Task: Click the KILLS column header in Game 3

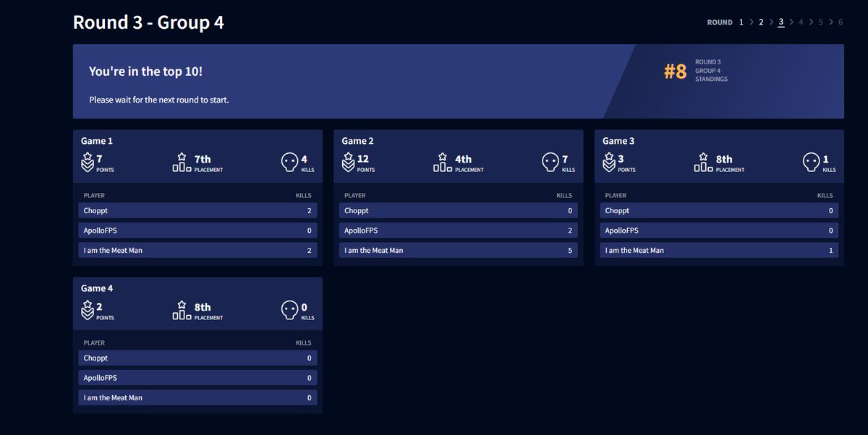Action: pyautogui.click(x=825, y=195)
